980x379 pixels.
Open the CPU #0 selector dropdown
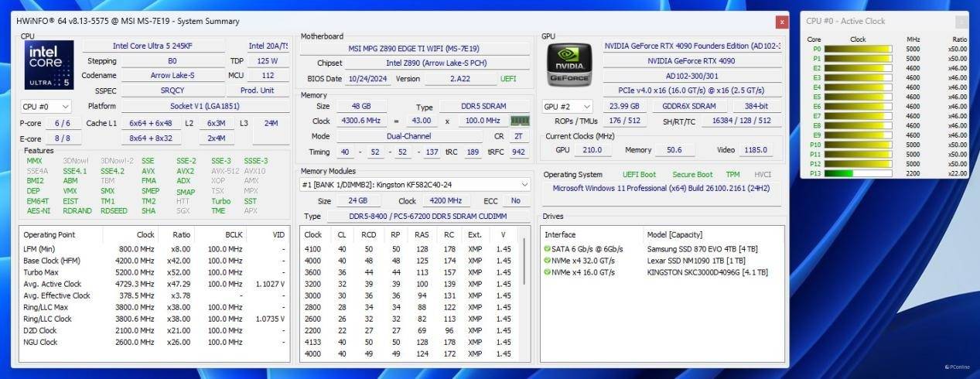point(46,107)
